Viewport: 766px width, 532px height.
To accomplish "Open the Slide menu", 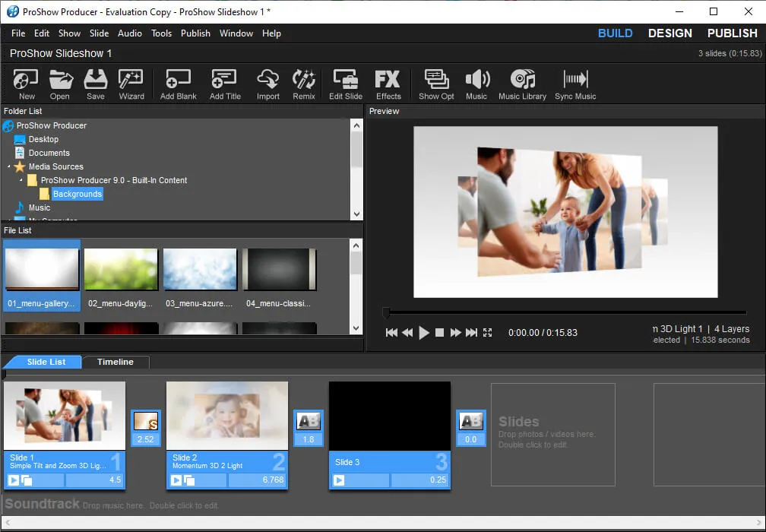I will click(99, 33).
